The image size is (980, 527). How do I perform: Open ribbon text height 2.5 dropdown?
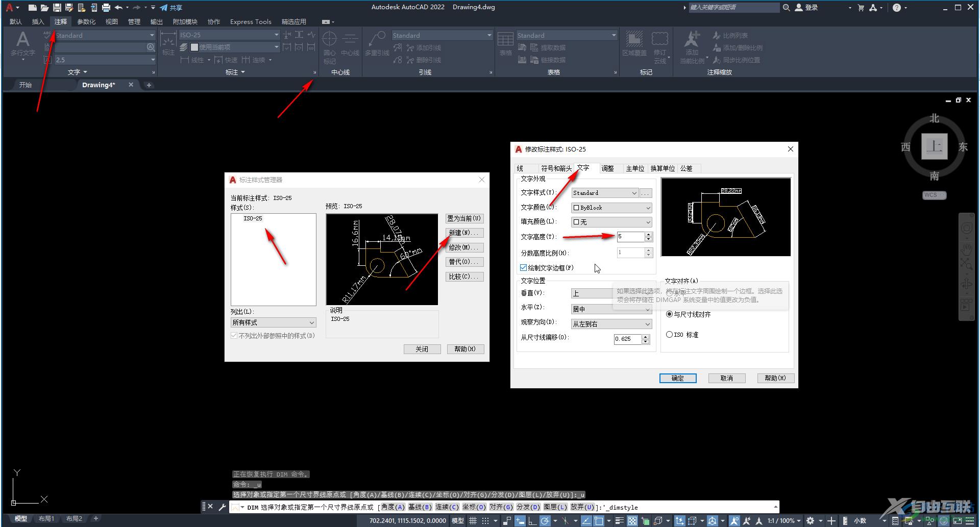pyautogui.click(x=105, y=60)
